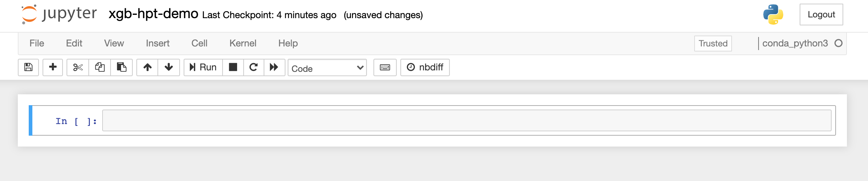Save notebook with the floppy disk icon
The image size is (868, 181).
coord(28,67)
